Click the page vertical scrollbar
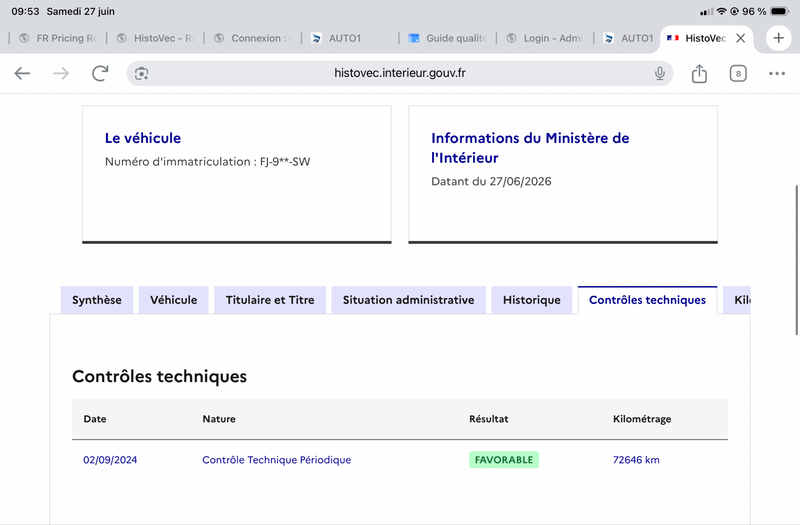 [x=796, y=260]
